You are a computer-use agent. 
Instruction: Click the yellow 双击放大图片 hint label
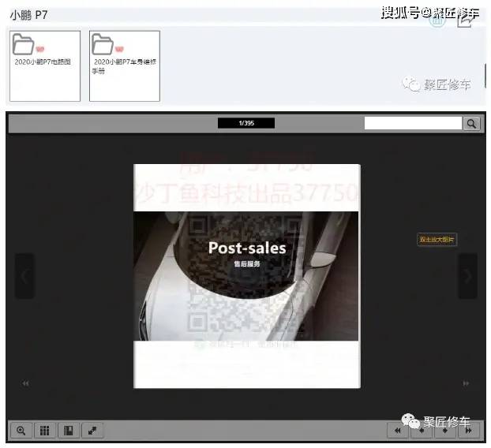(x=437, y=240)
